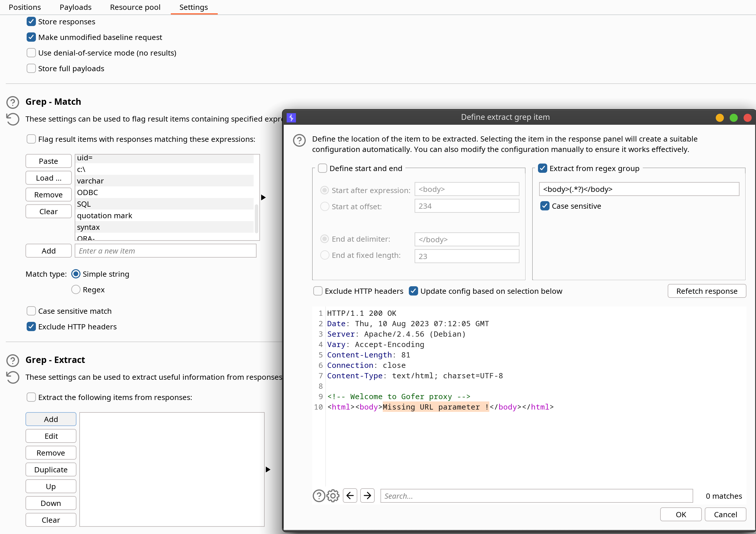Expand Grep - Match list side arrow

pos(263,197)
